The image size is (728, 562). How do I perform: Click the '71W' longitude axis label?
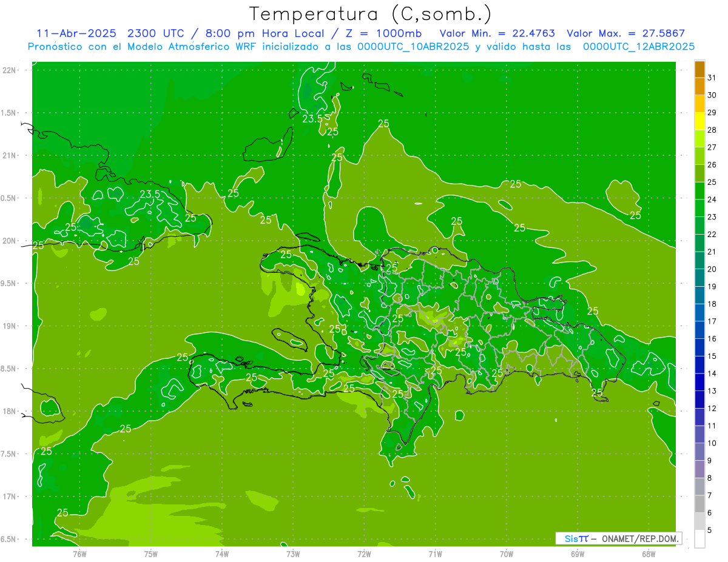pos(435,554)
